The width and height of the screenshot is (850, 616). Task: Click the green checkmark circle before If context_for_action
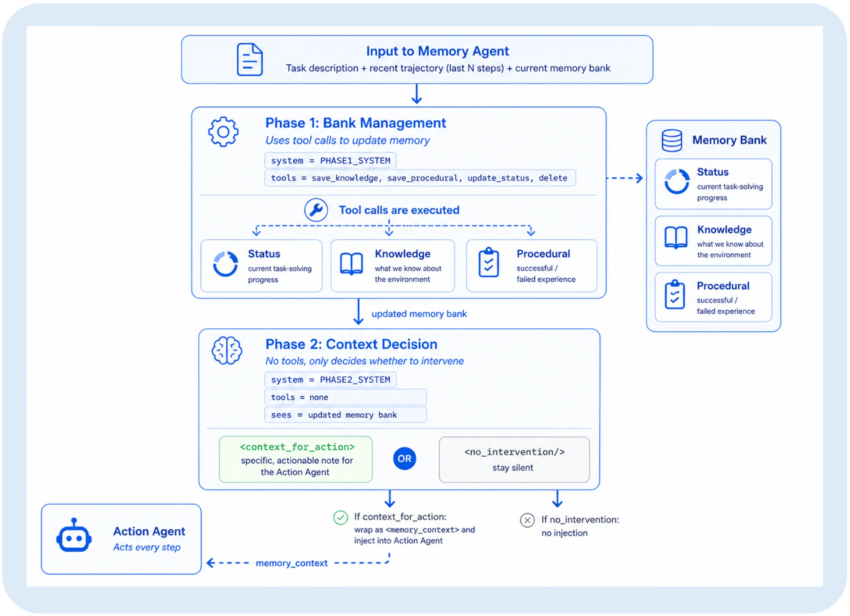pyautogui.click(x=340, y=518)
